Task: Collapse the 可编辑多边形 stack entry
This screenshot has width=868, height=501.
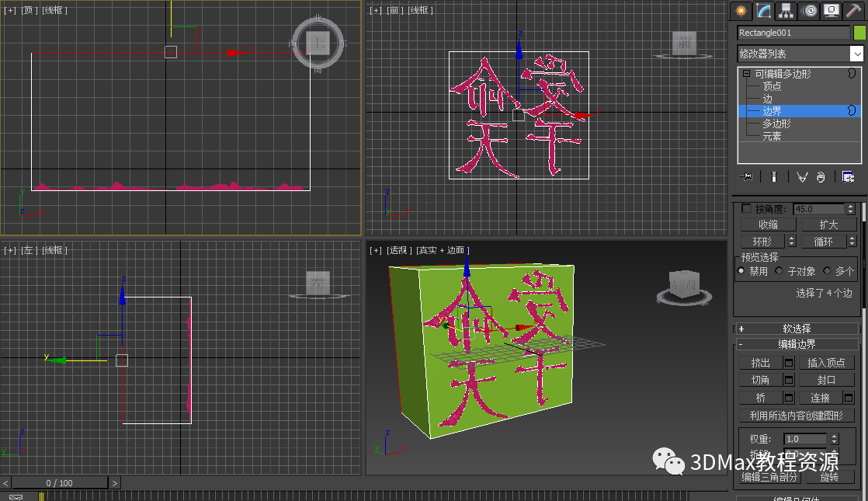Action: point(746,74)
